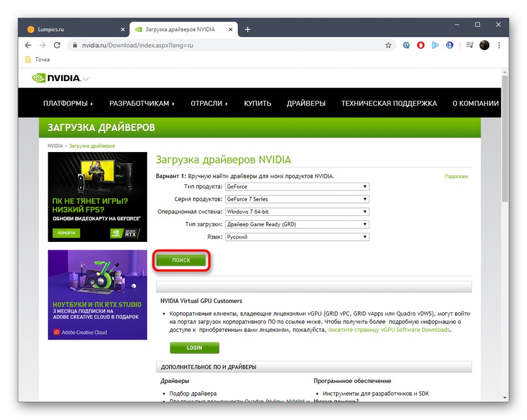Click the GeForce RTX badge in banner

tap(125, 233)
